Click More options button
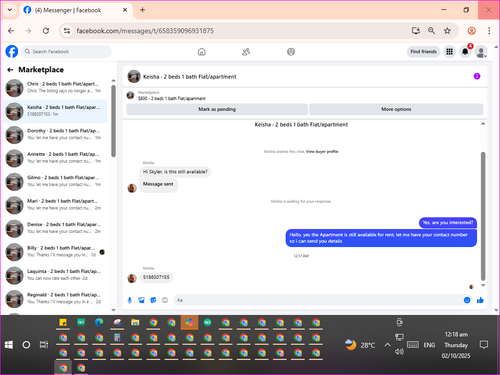500x375 pixels. tap(396, 109)
